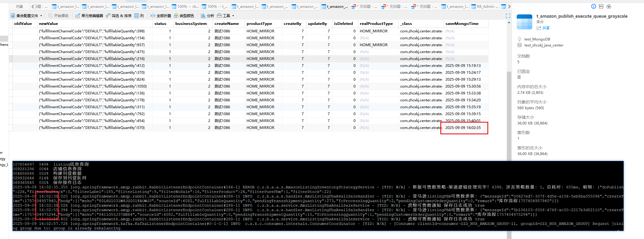Screen dimensions: 644x239
Task: Click the tab strip right chevron
Action: click(509, 7)
